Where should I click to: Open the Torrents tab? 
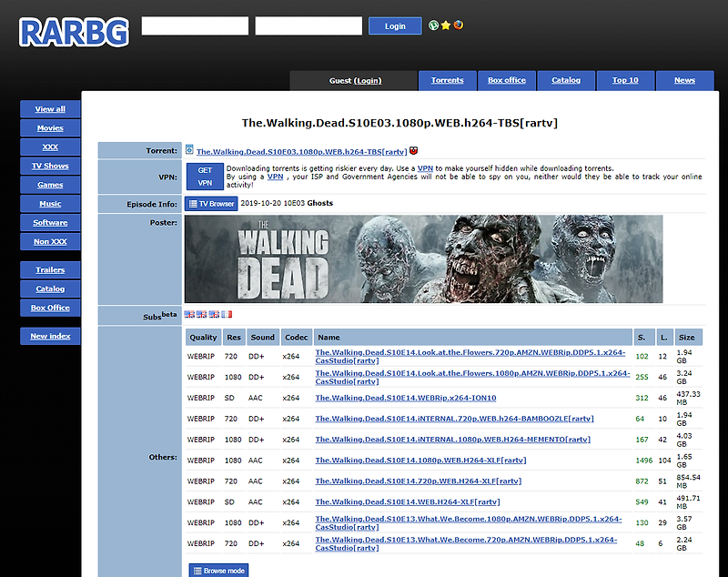pyautogui.click(x=447, y=80)
